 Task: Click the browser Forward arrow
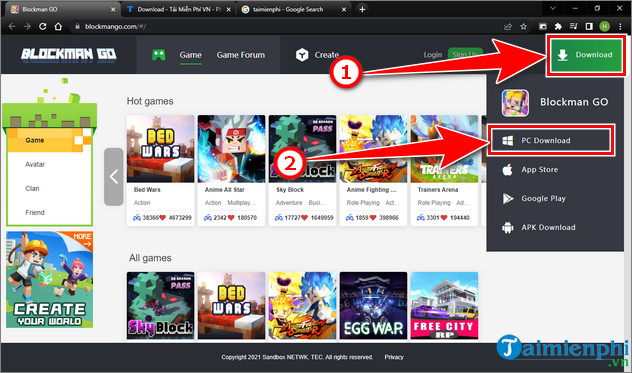click(x=27, y=27)
